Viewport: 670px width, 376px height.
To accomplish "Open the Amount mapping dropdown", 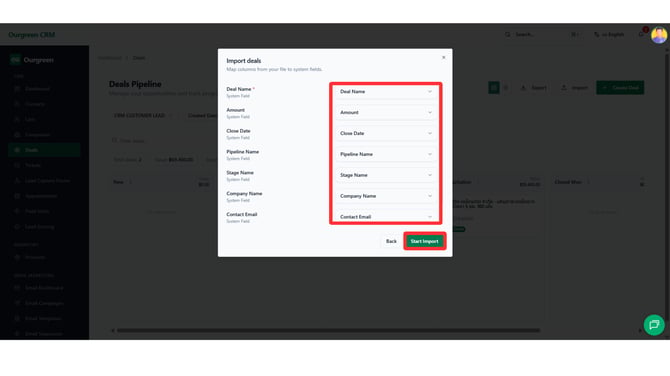I will click(385, 112).
